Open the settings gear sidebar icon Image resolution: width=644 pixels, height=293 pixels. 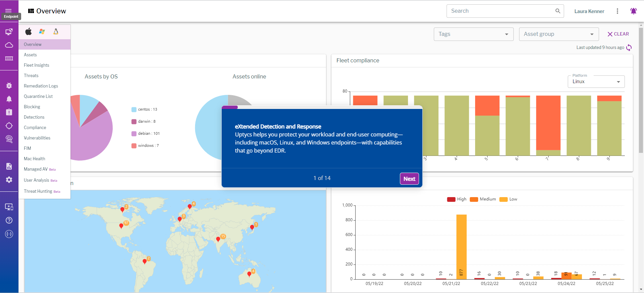[9, 180]
